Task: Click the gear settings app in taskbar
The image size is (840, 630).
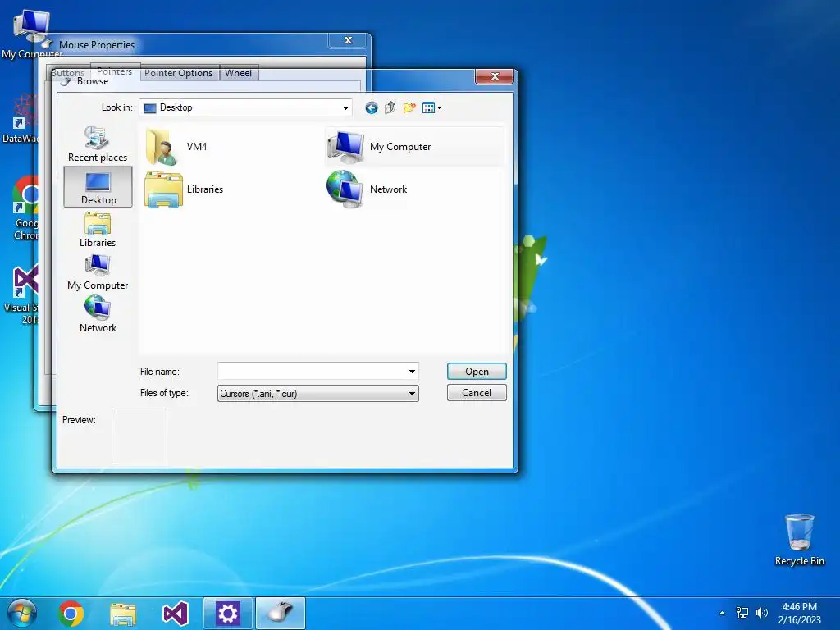Action: pyautogui.click(x=228, y=614)
